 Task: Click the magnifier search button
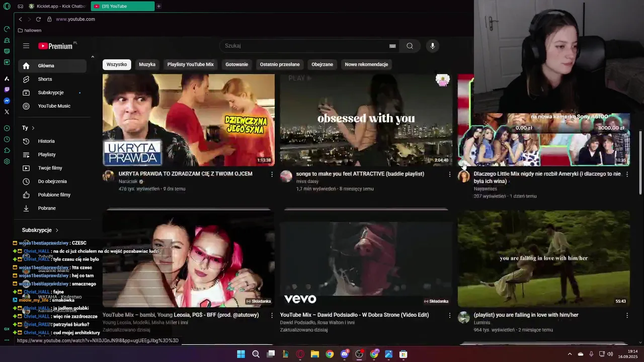(x=410, y=46)
